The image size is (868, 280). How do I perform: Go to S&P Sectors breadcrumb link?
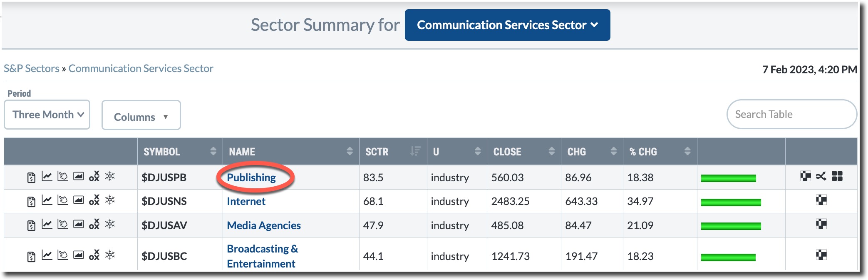click(32, 68)
